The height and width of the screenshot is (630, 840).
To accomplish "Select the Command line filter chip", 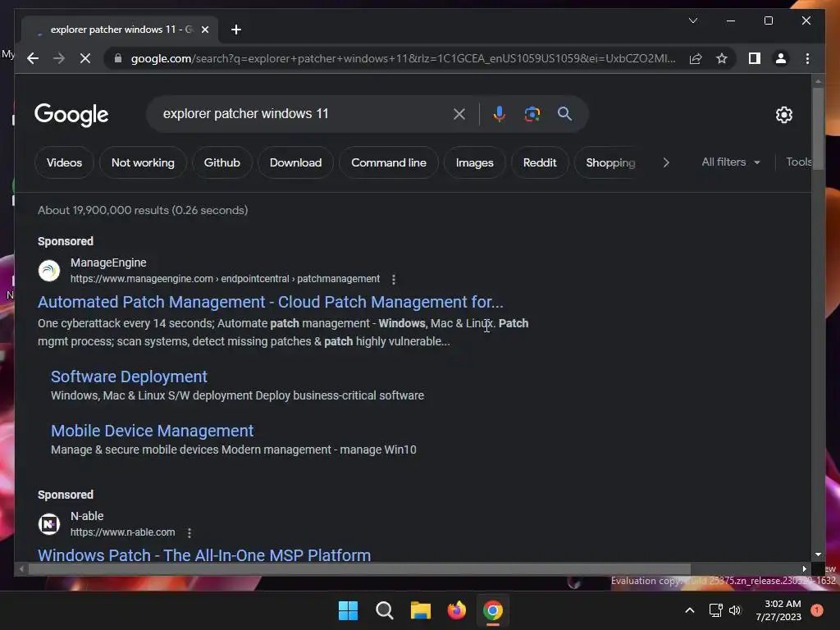I will click(389, 162).
